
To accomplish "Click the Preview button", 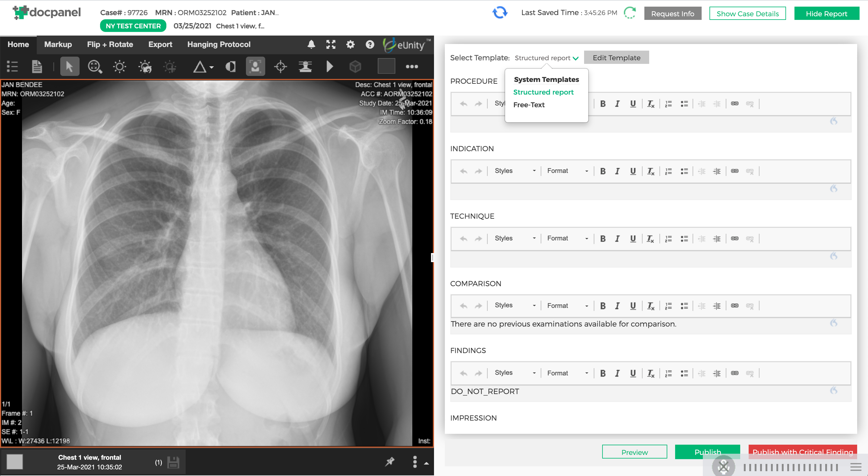I will tap(634, 452).
